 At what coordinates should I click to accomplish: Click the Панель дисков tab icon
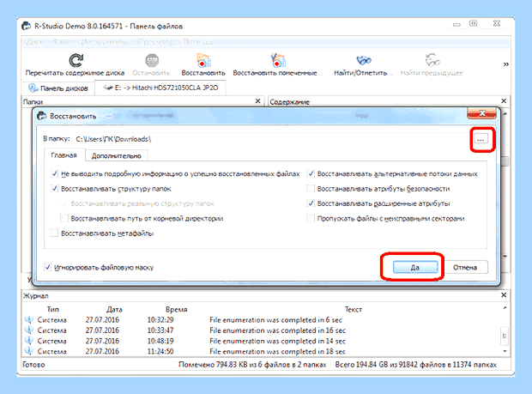[x=33, y=88]
